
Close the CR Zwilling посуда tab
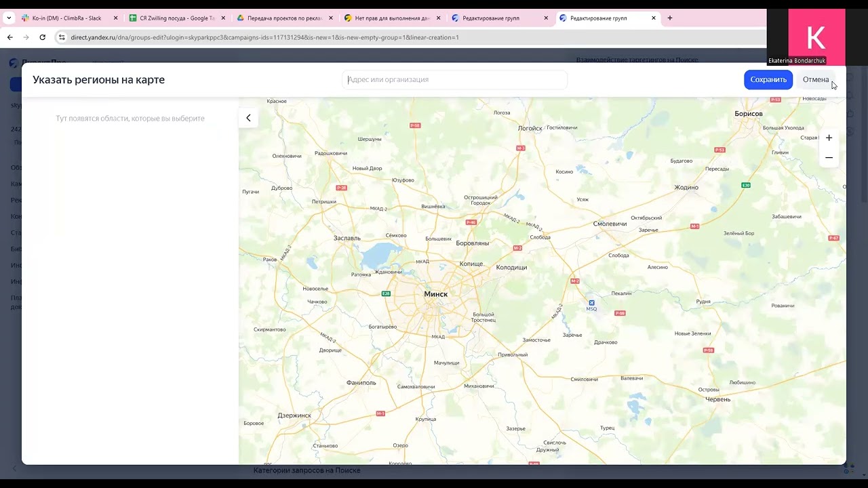pyautogui.click(x=223, y=18)
